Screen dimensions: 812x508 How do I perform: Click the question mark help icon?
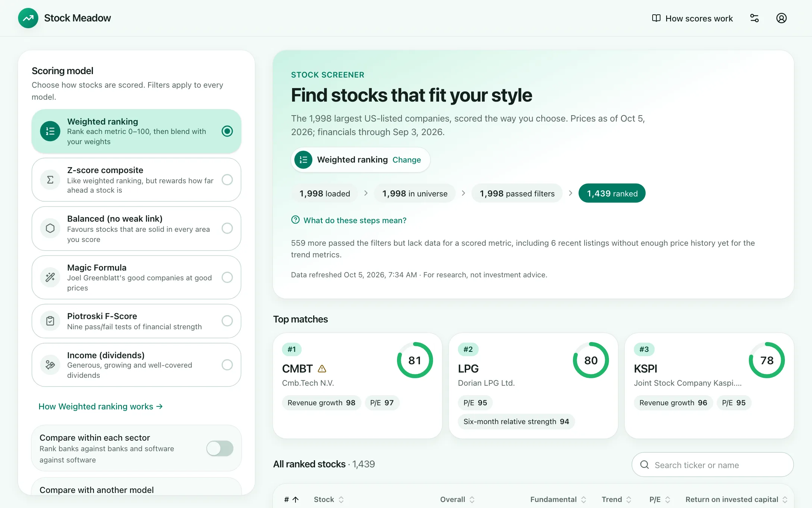(295, 220)
